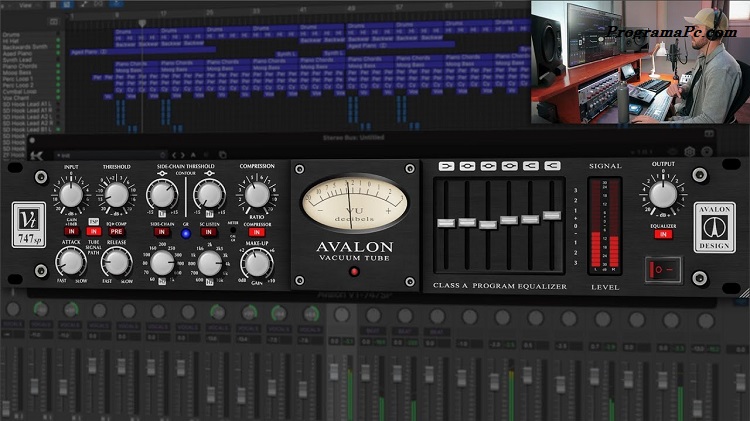Image resolution: width=750 pixels, height=421 pixels.
Task: Click the Output level knob
Action: click(x=663, y=194)
